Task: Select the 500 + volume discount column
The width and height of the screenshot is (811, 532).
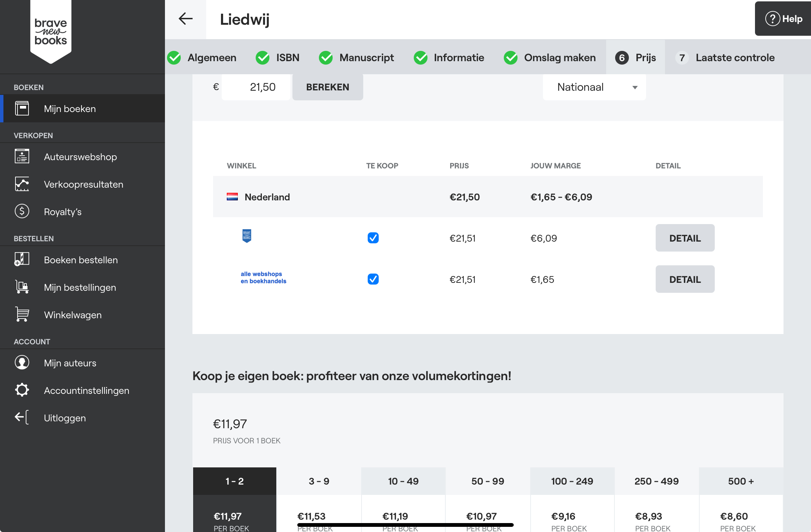Action: [741, 481]
